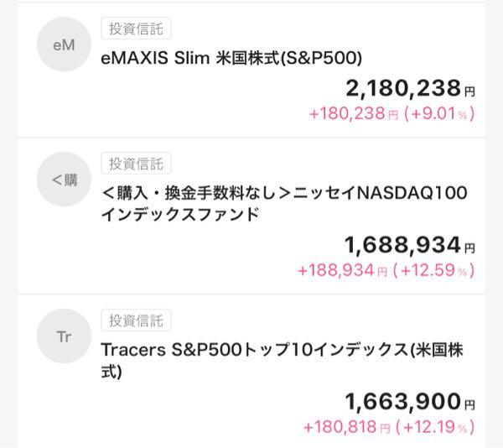
Task: Click 投資信託 tag on NASDAQ100 row
Action: (136, 164)
